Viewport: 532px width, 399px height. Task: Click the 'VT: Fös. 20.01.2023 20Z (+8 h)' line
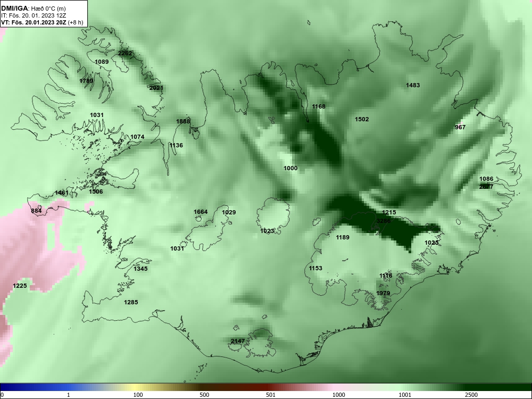pos(41,22)
